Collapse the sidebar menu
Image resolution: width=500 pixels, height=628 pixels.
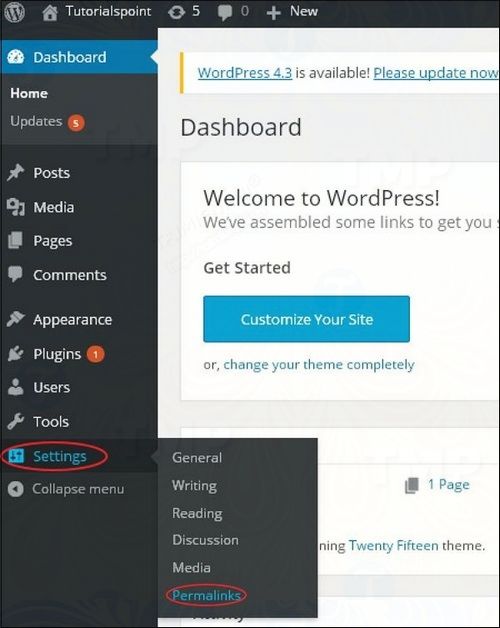point(66,489)
